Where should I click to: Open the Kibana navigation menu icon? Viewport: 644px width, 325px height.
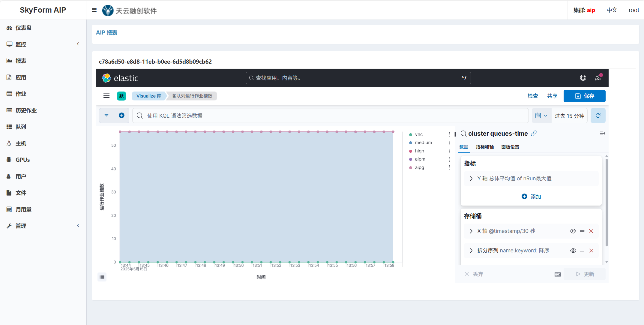point(106,96)
